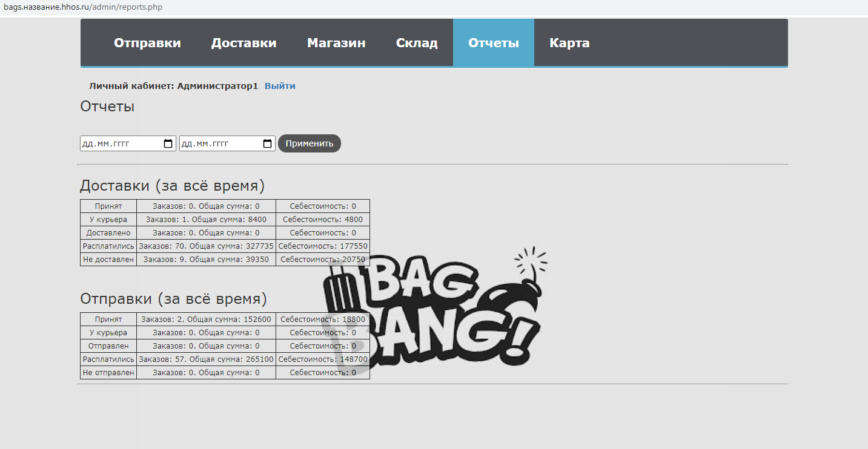Click cell "Заказов: 9. Общая сумма: 39350"
The height and width of the screenshot is (449, 868).
tap(206, 260)
